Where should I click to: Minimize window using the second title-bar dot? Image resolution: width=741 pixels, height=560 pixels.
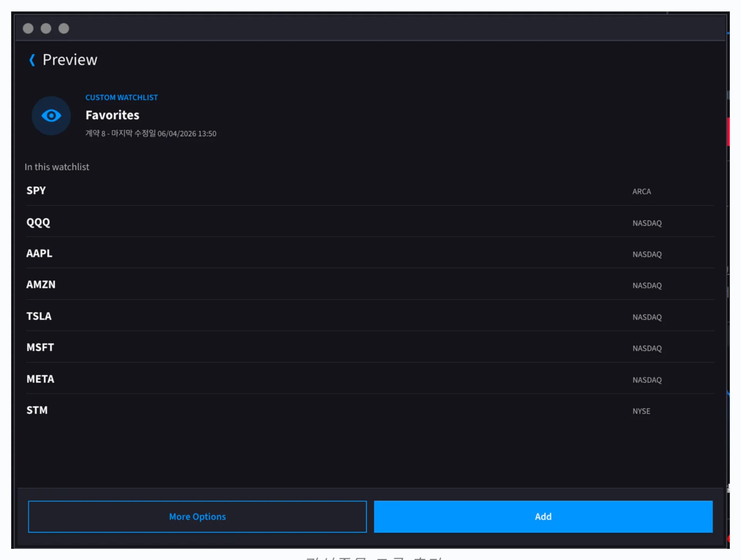pos(46,29)
